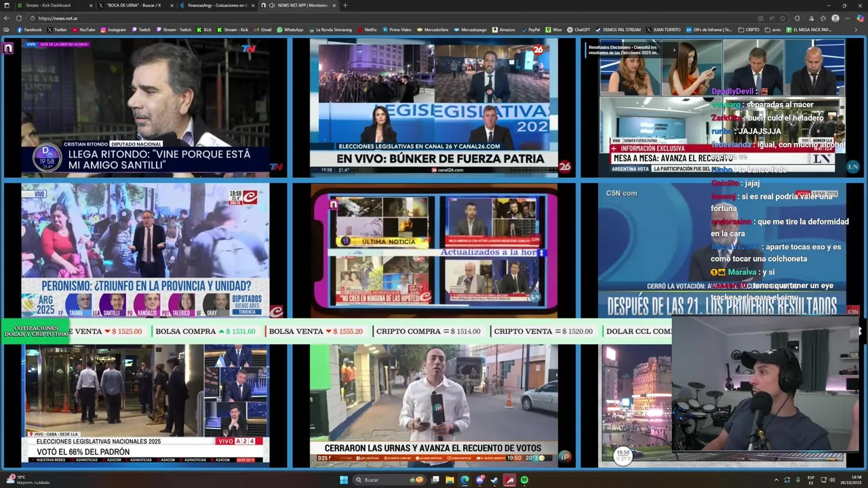
Task: Click Cotizaciones Dolar y Cripto label
Action: coord(36,331)
